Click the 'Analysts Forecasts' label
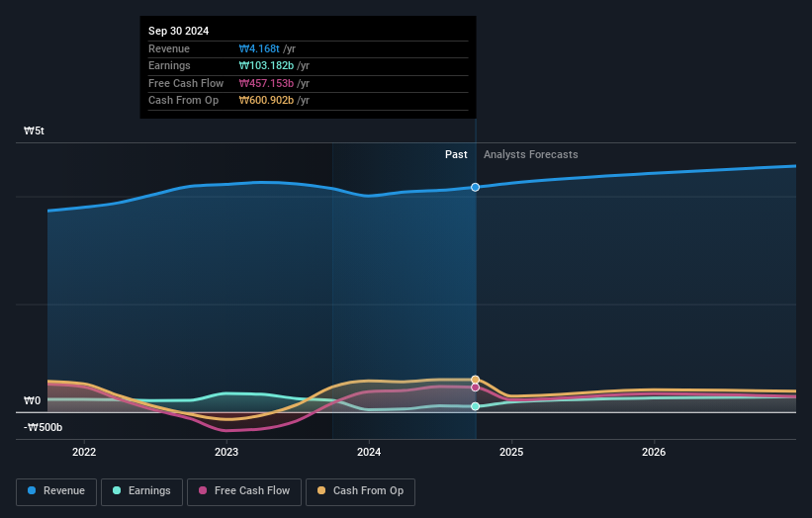This screenshot has width=812, height=518. (x=531, y=154)
